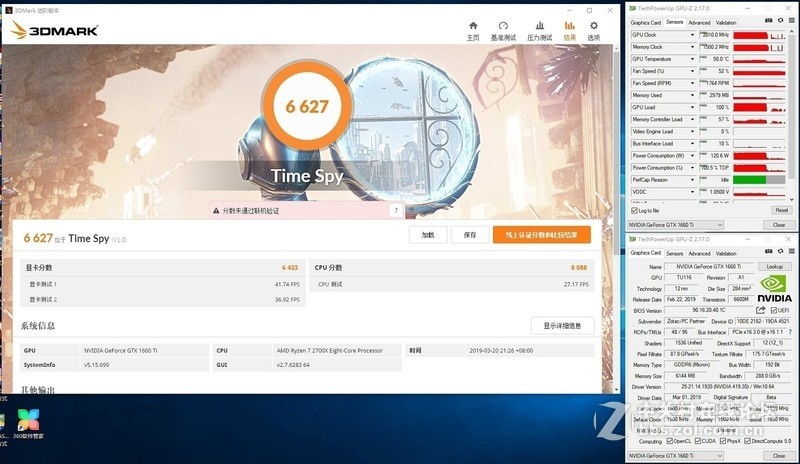The width and height of the screenshot is (800, 464).
Task: Click the BIOS export share icon beside UEFI
Action: click(x=760, y=310)
